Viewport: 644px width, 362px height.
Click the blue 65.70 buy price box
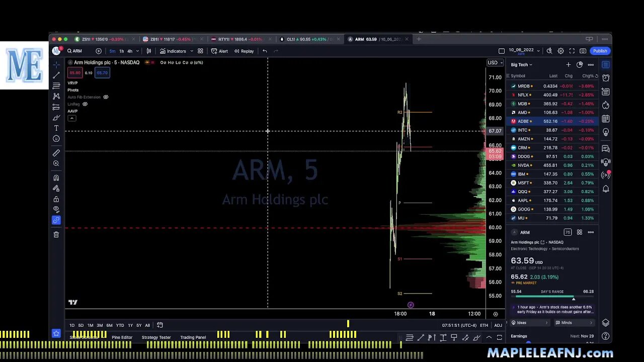click(x=102, y=73)
